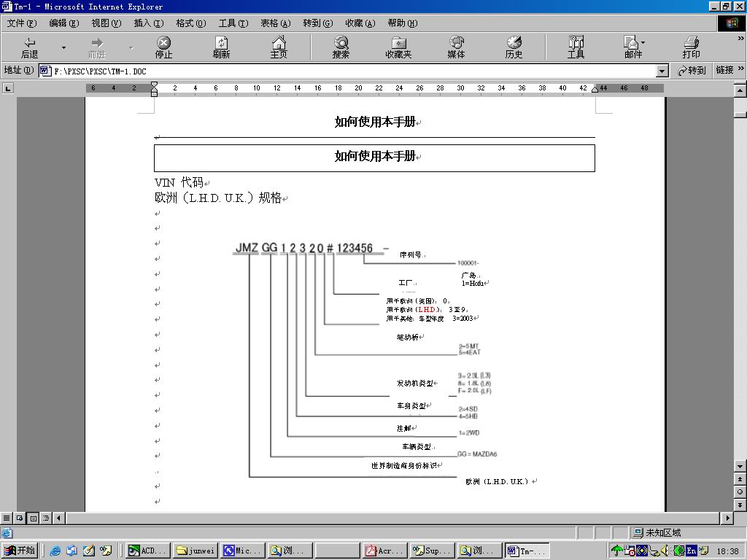Click the vertical scrollbar up arrow
Image resolution: width=747 pixels, height=560 pixels.
coord(740,90)
